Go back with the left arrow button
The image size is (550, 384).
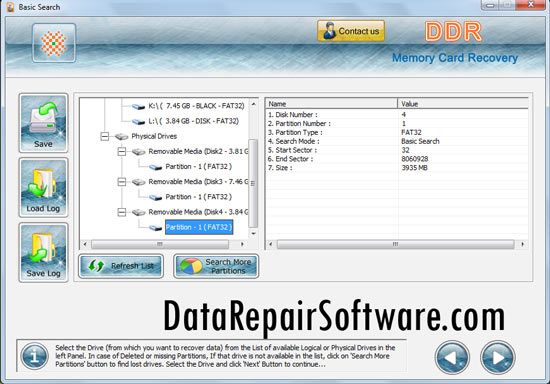click(452, 357)
